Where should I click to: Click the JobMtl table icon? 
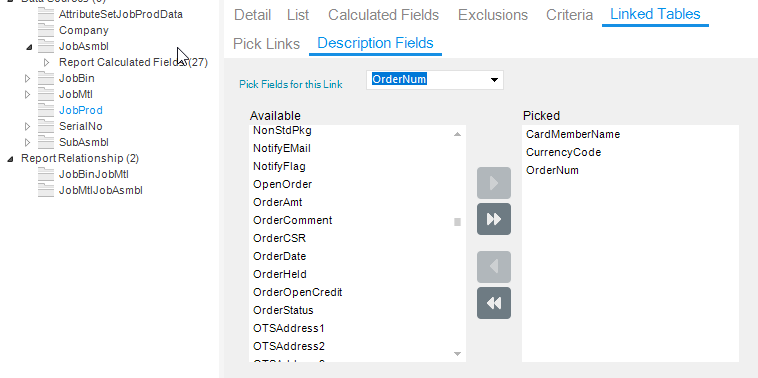(x=46, y=94)
